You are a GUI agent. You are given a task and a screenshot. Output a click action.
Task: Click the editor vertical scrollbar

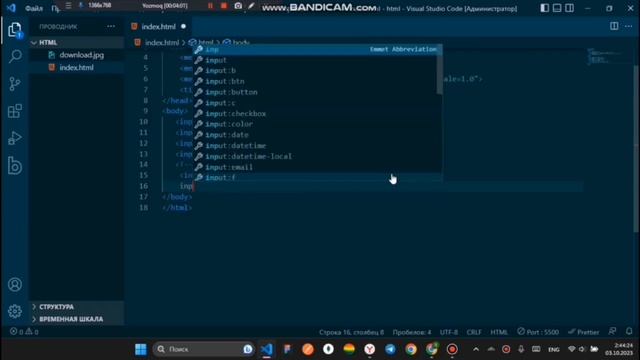(x=636, y=149)
